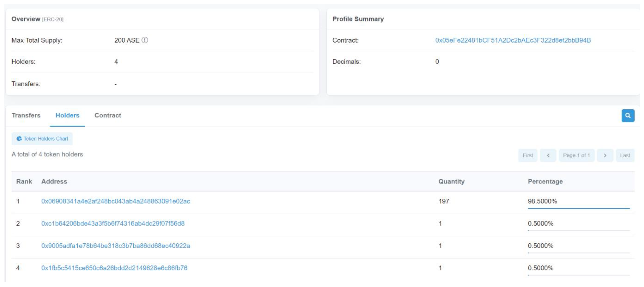
Task: Click the 98.5000% percentage progress bar
Action: tap(578, 208)
